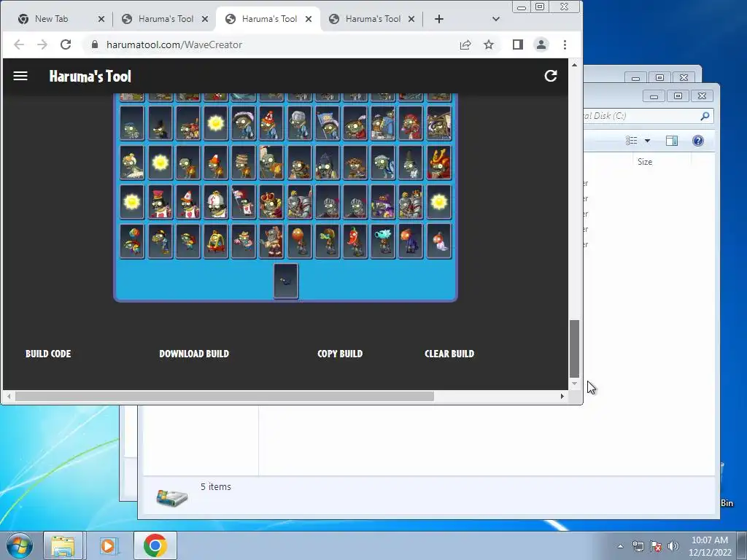Select the purple wizard zombie card
Viewport: 747px width, 560px height.
pos(383,202)
